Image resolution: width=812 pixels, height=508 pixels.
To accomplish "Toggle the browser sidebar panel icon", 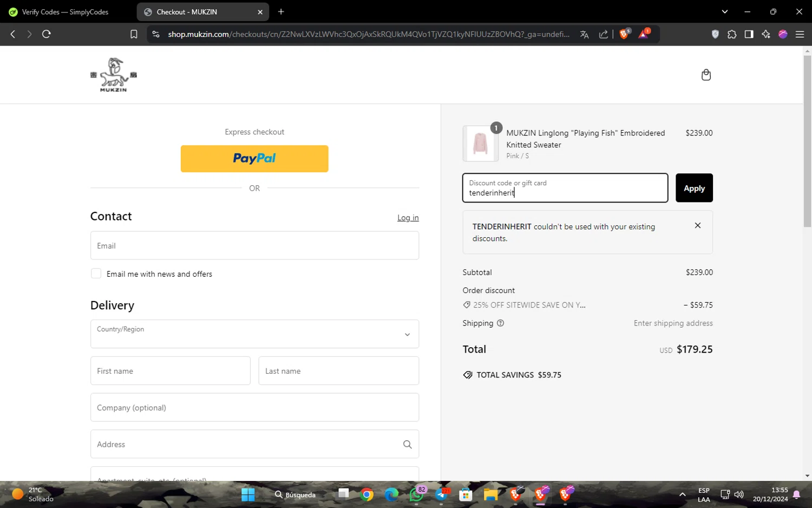I will pos(749,34).
